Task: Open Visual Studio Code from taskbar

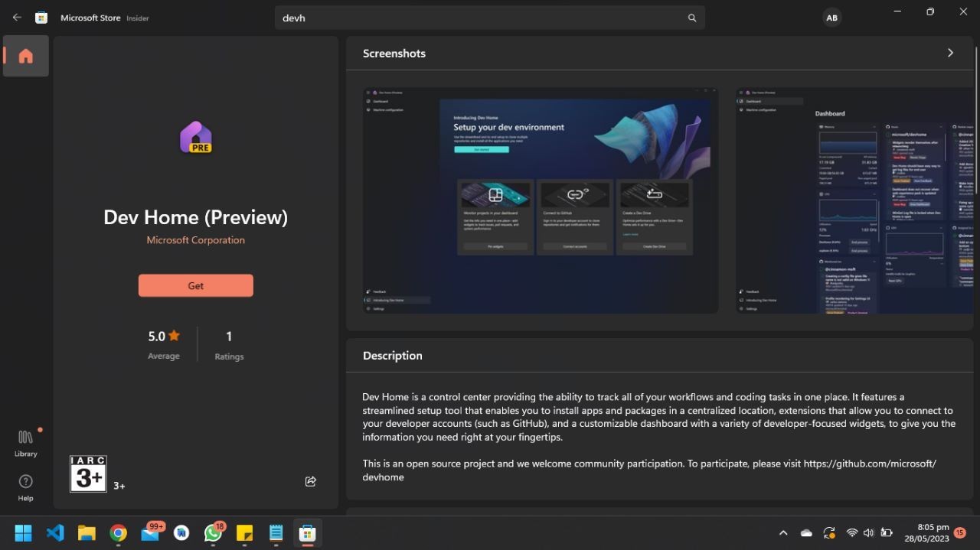Action: coord(55,533)
